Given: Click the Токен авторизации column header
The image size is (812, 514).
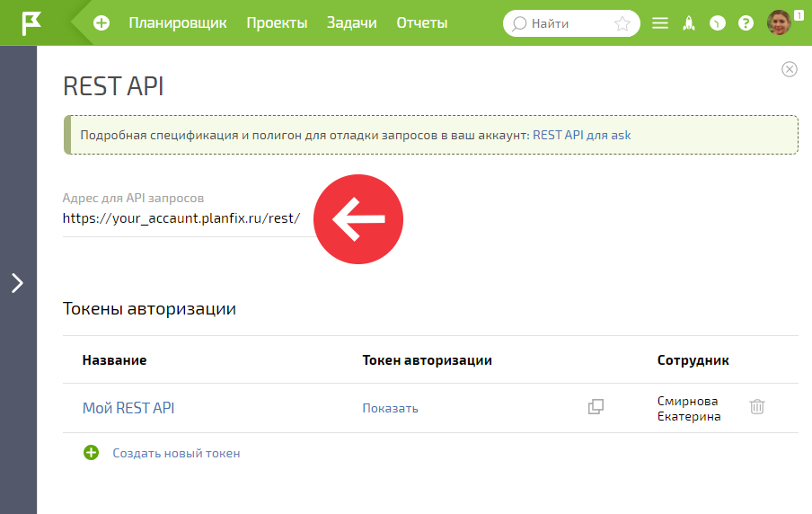Looking at the screenshot, I should point(428,360).
